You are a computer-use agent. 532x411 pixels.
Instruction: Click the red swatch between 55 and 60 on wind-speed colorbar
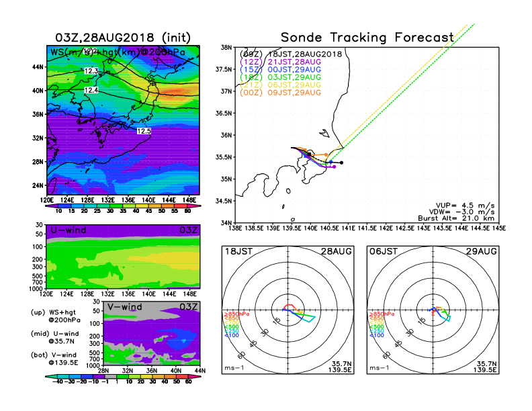point(181,206)
